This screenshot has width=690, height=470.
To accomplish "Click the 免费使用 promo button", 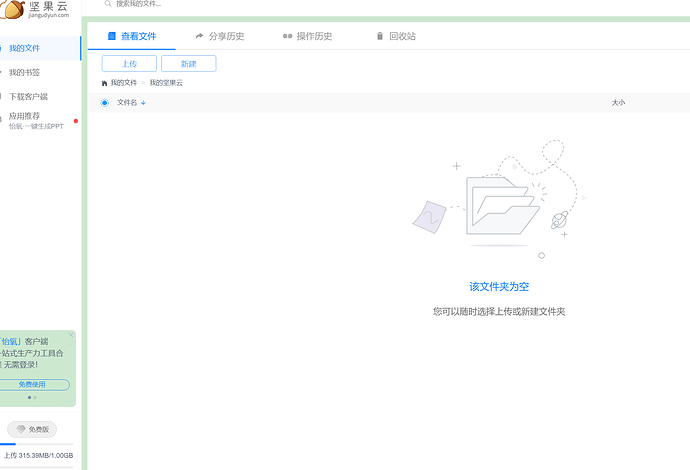I will tap(32, 385).
